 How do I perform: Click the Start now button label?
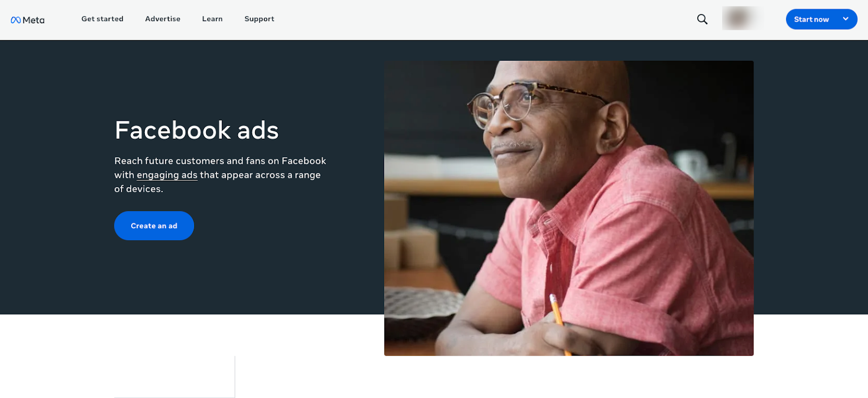(x=811, y=20)
